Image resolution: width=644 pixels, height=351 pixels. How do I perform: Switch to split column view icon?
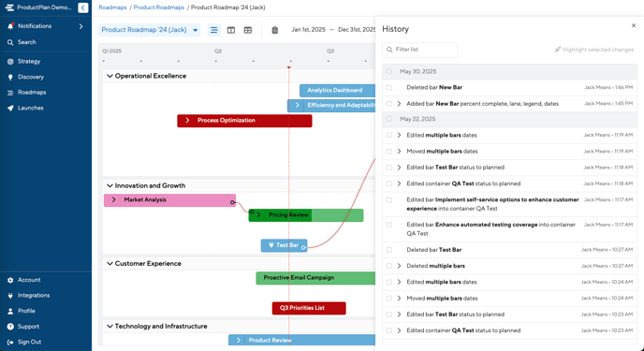click(231, 30)
